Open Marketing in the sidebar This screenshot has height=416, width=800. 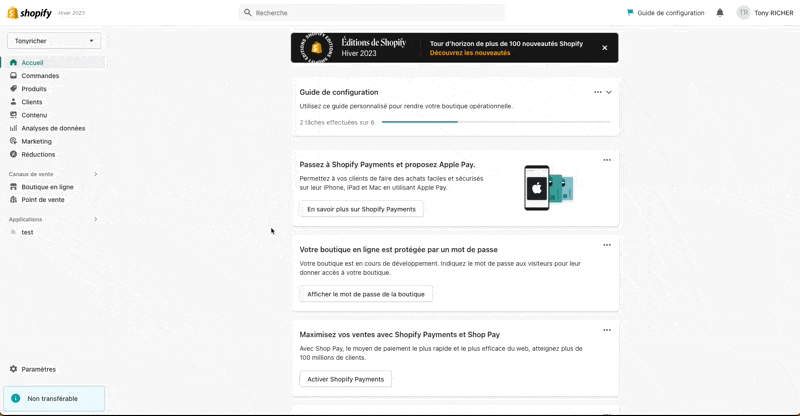tap(36, 141)
